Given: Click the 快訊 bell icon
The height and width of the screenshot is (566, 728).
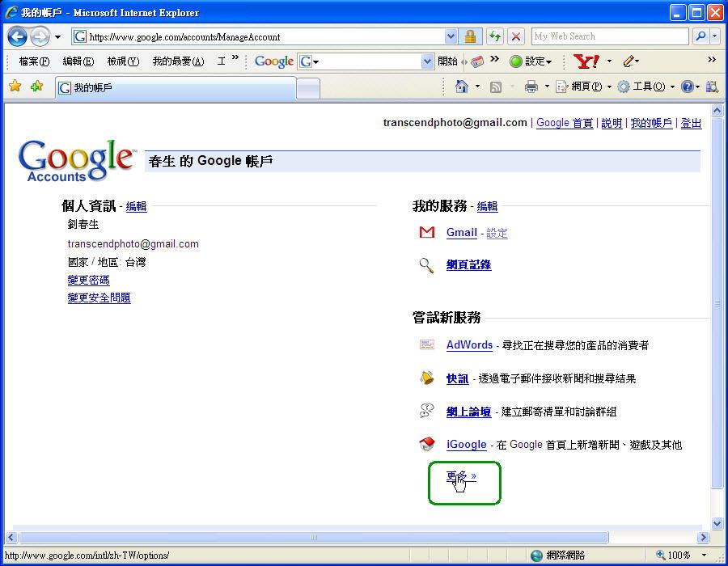Looking at the screenshot, I should 426,378.
